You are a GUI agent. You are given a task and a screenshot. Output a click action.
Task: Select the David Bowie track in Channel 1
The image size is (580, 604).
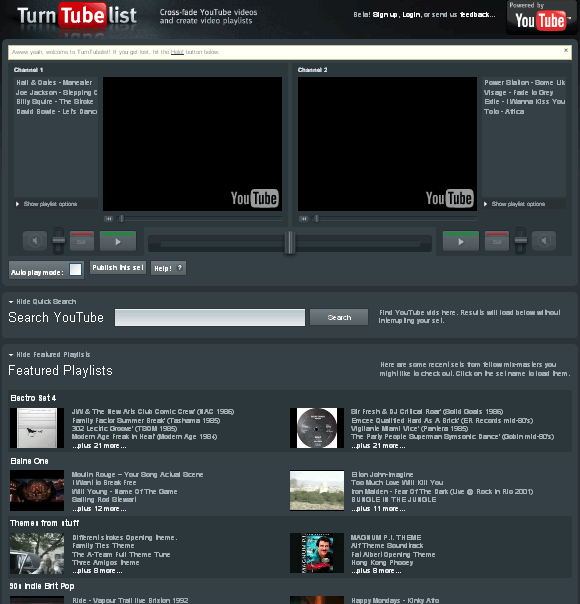tap(56, 111)
